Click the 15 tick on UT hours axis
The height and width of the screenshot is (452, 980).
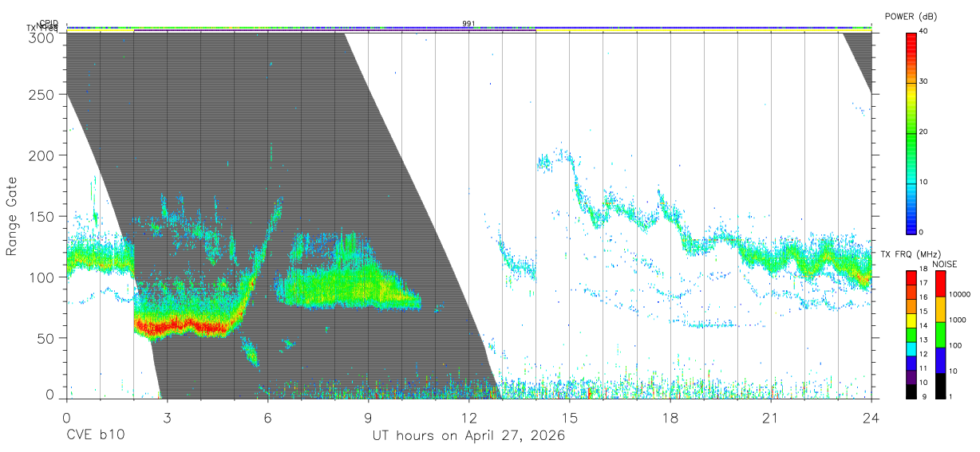click(570, 417)
